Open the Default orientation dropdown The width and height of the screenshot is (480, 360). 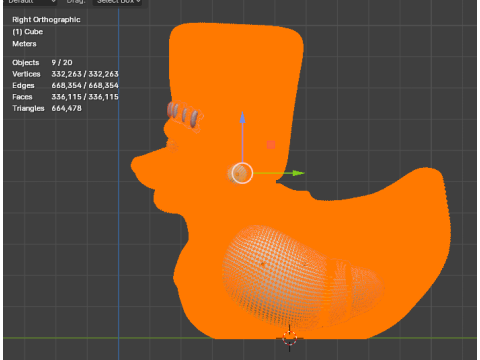(x=31, y=2)
